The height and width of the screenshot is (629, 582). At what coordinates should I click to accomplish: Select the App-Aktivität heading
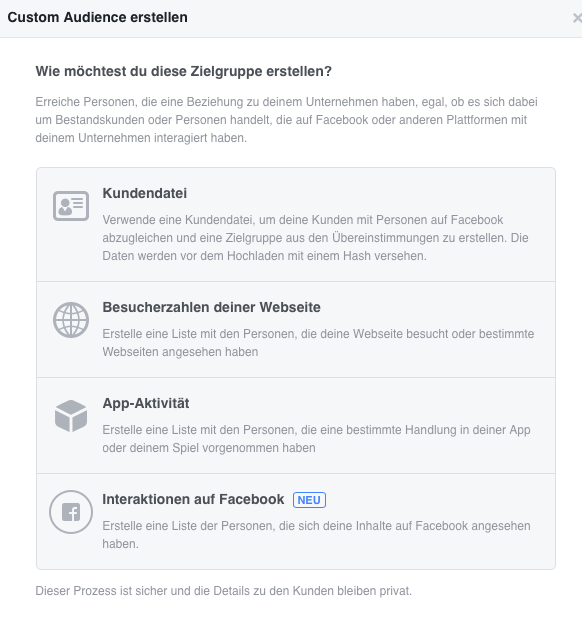coord(146,403)
